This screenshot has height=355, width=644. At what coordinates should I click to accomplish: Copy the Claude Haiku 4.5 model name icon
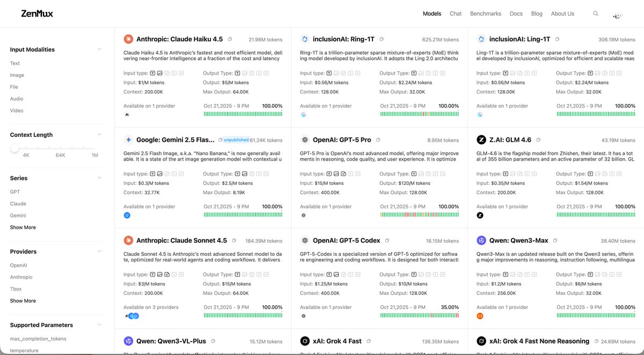(x=230, y=39)
